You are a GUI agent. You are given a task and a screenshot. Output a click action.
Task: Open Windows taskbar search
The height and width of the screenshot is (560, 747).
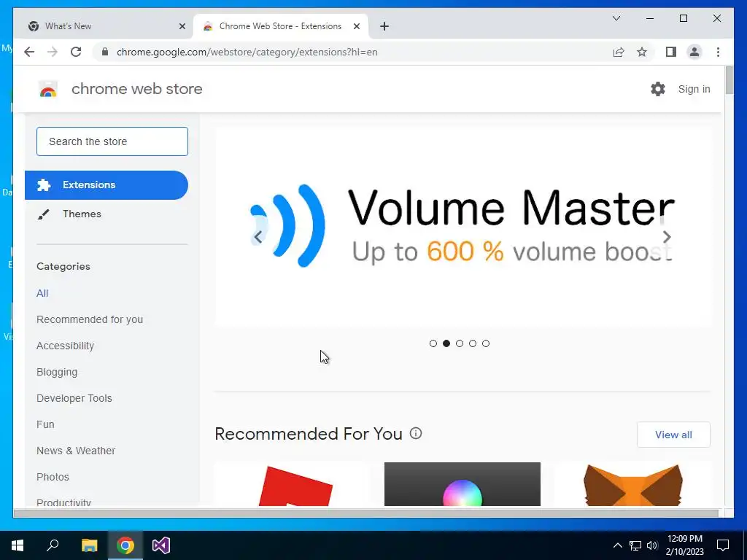tap(53, 545)
